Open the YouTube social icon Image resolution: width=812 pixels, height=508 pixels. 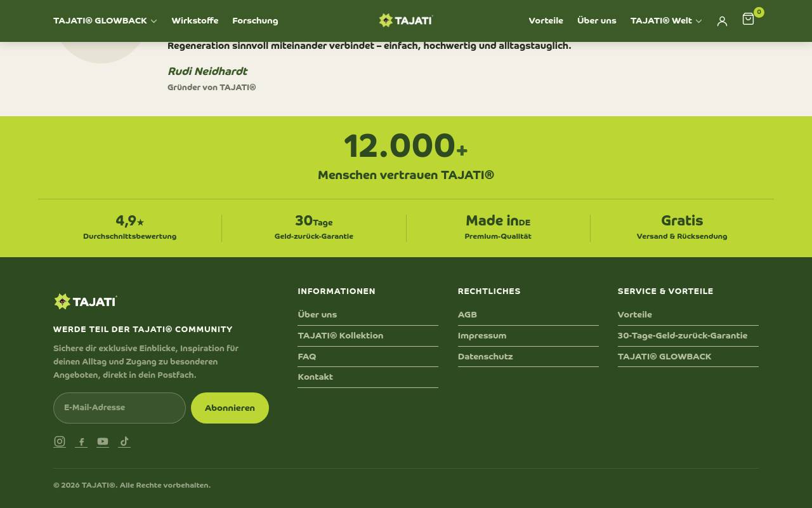click(103, 441)
